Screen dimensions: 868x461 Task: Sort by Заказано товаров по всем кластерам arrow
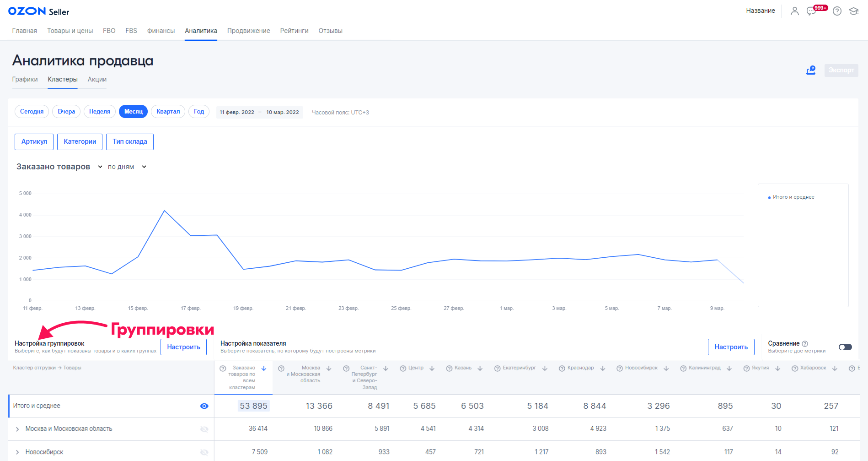[264, 369]
